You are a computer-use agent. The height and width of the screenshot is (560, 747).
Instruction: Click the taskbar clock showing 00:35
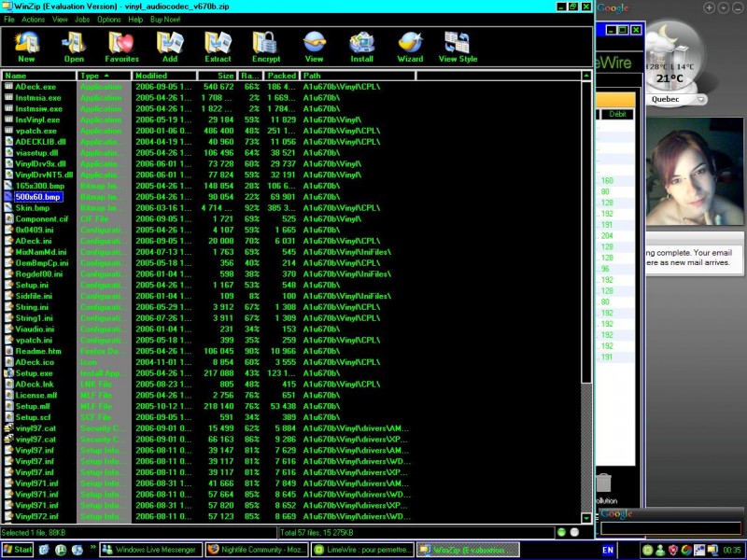tap(731, 550)
